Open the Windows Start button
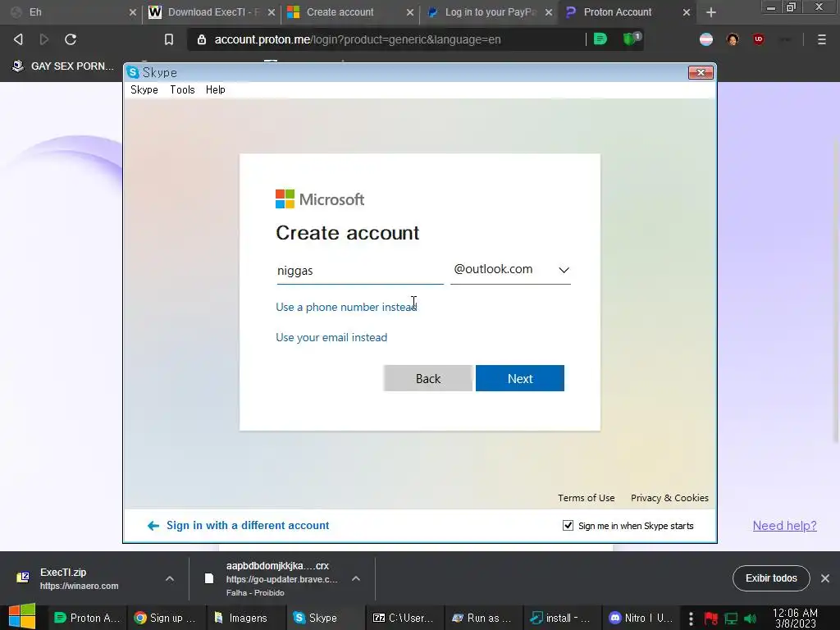The image size is (840, 630). tap(22, 617)
